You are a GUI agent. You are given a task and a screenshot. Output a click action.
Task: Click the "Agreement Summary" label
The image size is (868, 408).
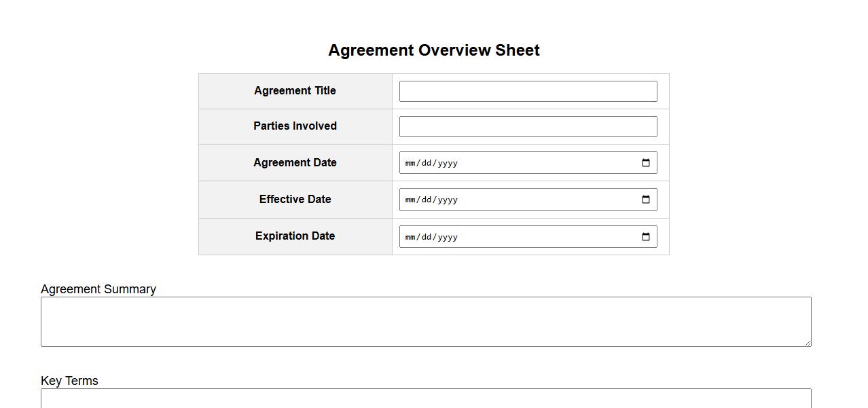(98, 289)
